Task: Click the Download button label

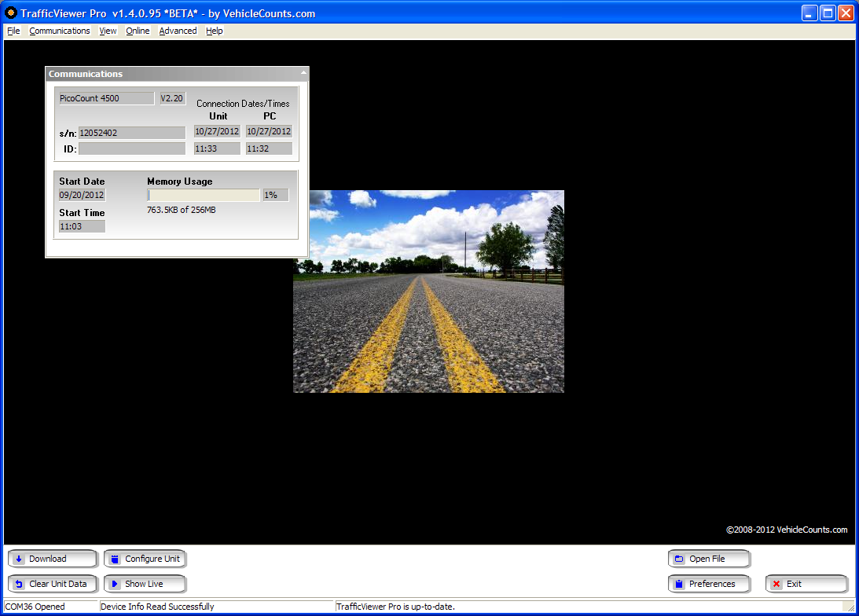Action: 48,559
